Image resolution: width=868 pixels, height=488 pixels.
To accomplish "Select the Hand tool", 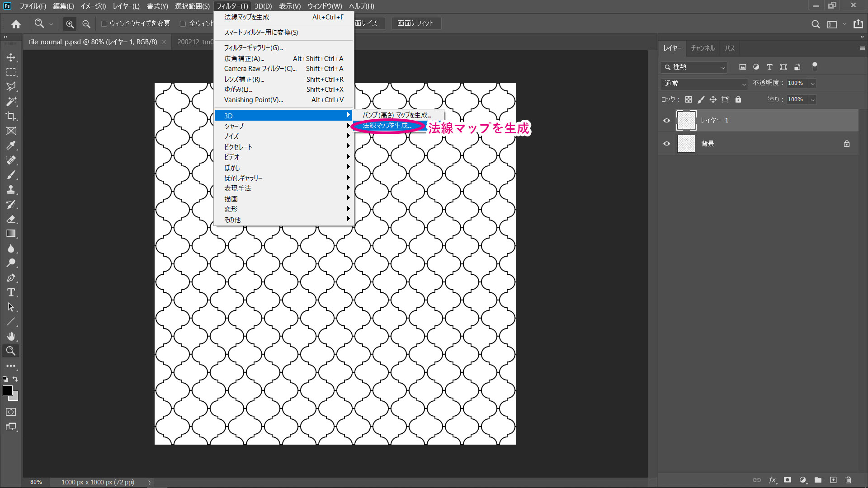I will [11, 337].
